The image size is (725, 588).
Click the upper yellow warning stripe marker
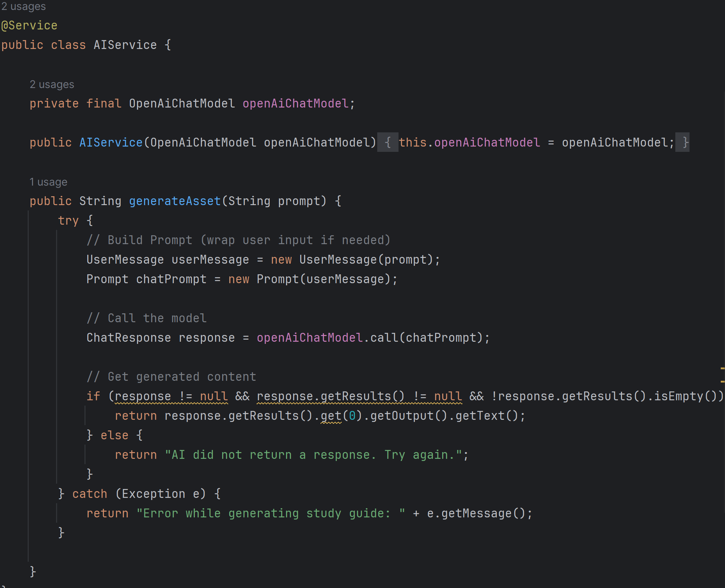723,369
